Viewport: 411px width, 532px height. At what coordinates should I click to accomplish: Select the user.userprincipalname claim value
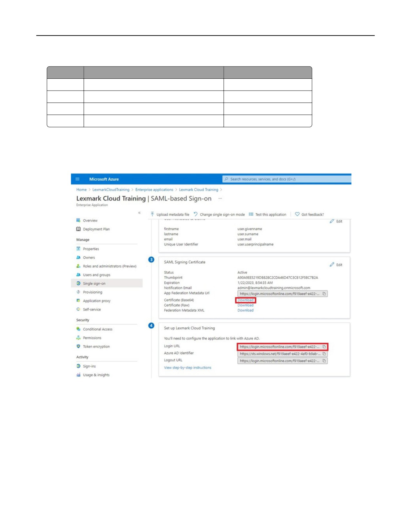[255, 244]
